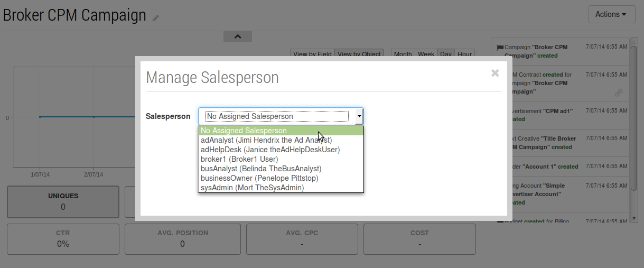644x268 pixels.
Task: Choose adAnalyst (Jimi Hendrix the Ad Analyst)
Action: 281,140
